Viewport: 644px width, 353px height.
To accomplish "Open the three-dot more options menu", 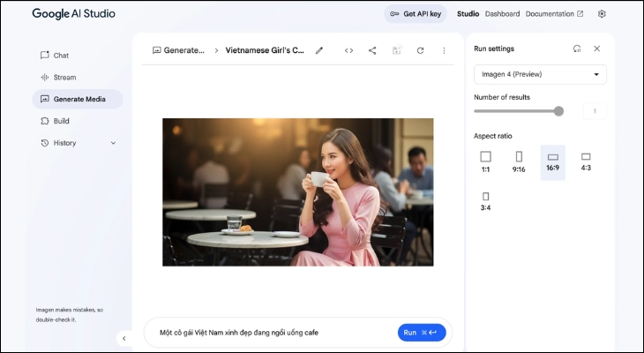I will pos(444,50).
